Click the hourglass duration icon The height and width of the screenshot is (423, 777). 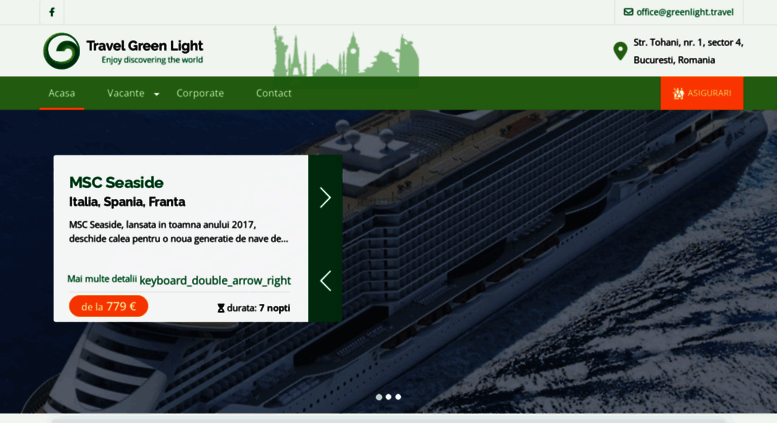click(221, 308)
